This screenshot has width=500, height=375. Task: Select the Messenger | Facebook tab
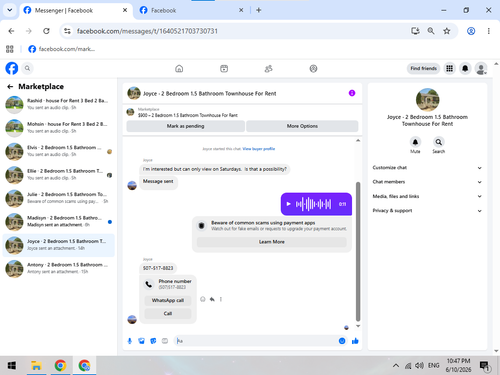[75, 10]
